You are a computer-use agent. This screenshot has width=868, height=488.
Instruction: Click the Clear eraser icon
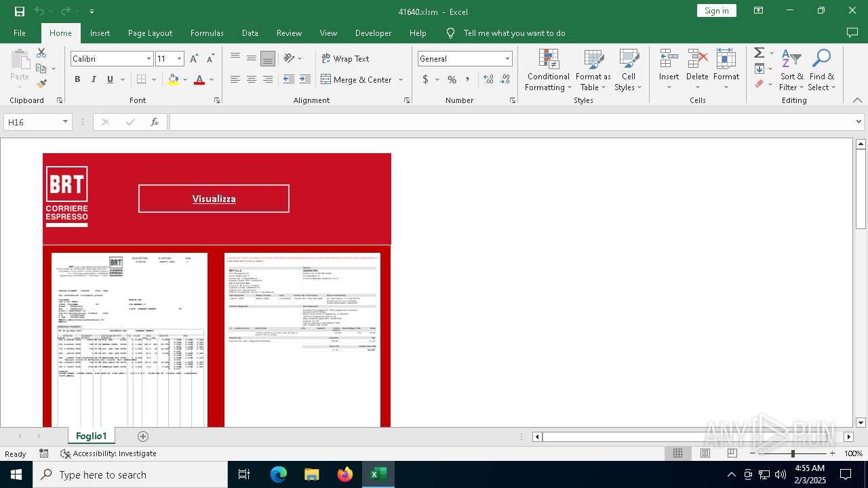click(759, 84)
